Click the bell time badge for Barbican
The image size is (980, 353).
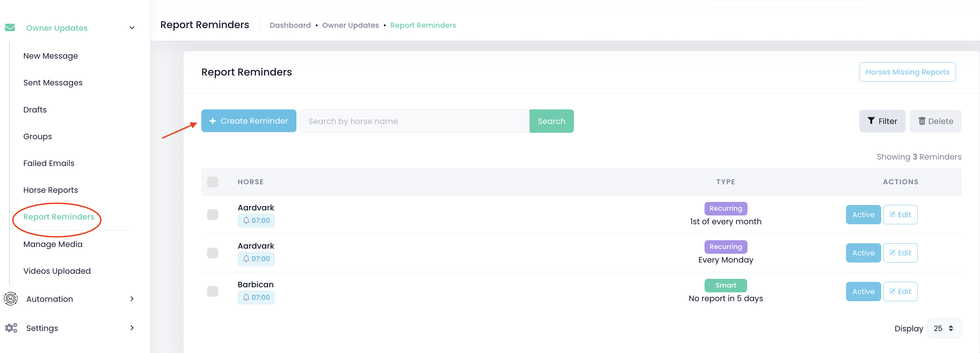[x=256, y=297]
